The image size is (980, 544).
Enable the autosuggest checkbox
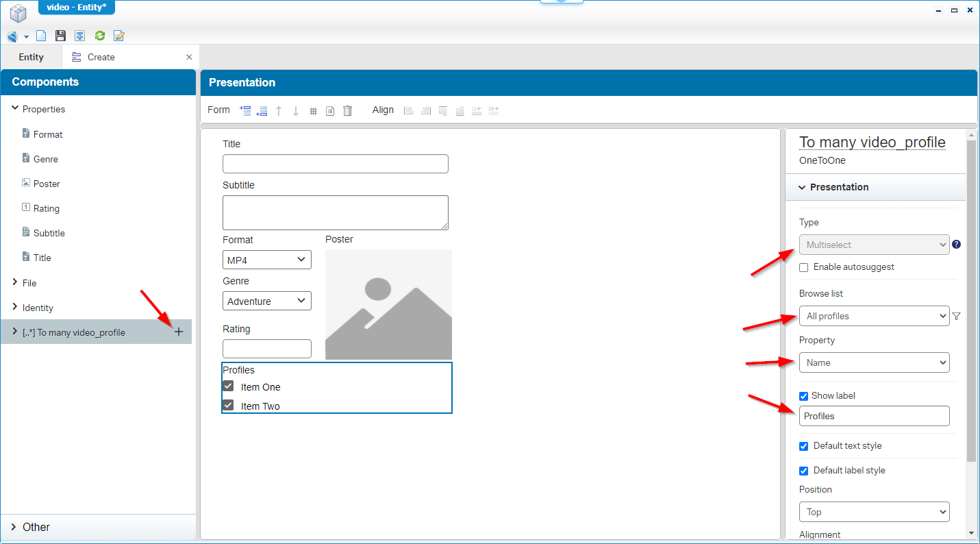[804, 267]
